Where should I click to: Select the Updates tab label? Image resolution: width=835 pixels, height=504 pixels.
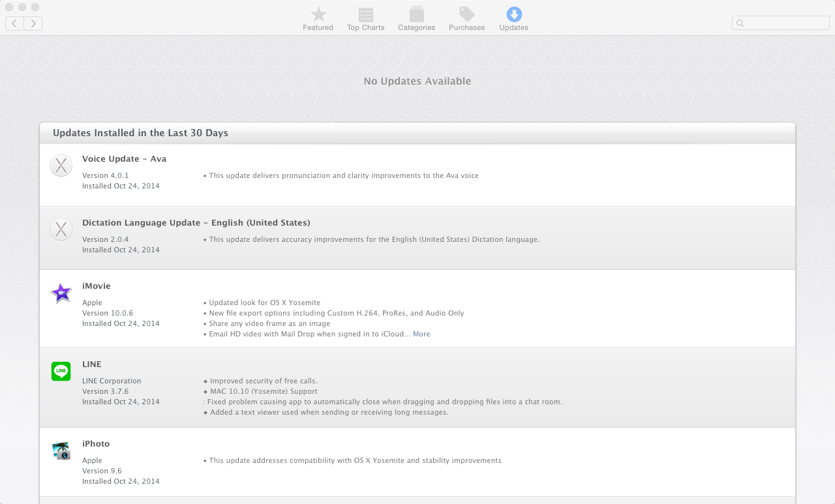pyautogui.click(x=514, y=28)
